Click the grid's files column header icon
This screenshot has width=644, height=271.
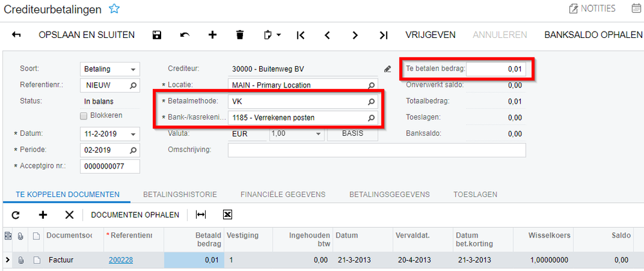tap(20, 236)
